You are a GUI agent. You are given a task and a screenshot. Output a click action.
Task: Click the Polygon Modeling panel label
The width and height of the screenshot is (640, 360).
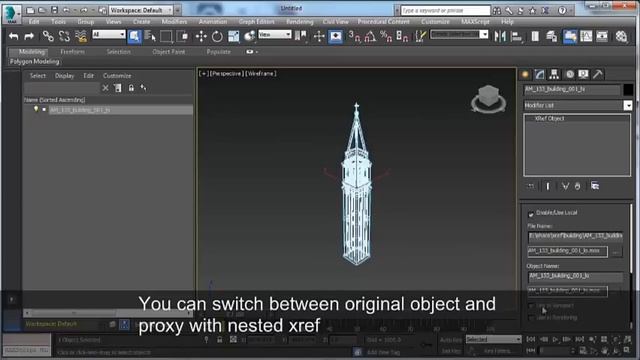[34, 62]
